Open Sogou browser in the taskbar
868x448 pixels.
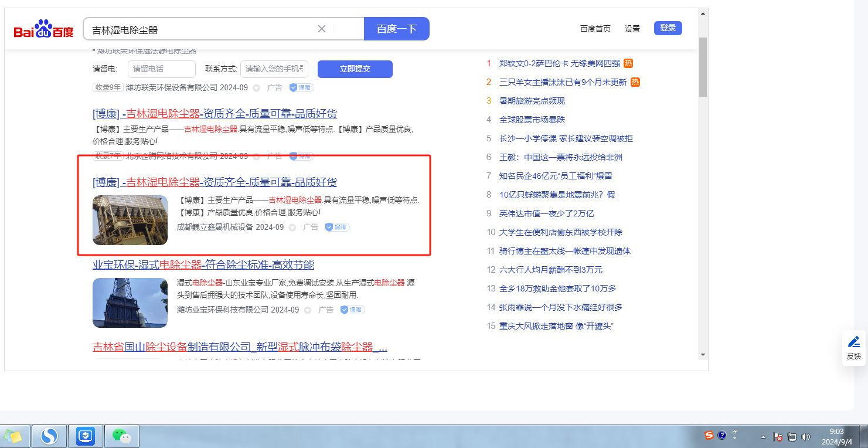(49, 436)
